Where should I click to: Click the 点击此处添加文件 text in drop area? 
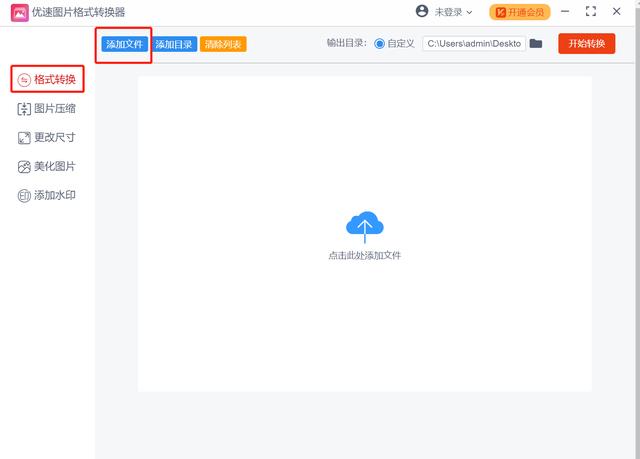[x=365, y=256]
